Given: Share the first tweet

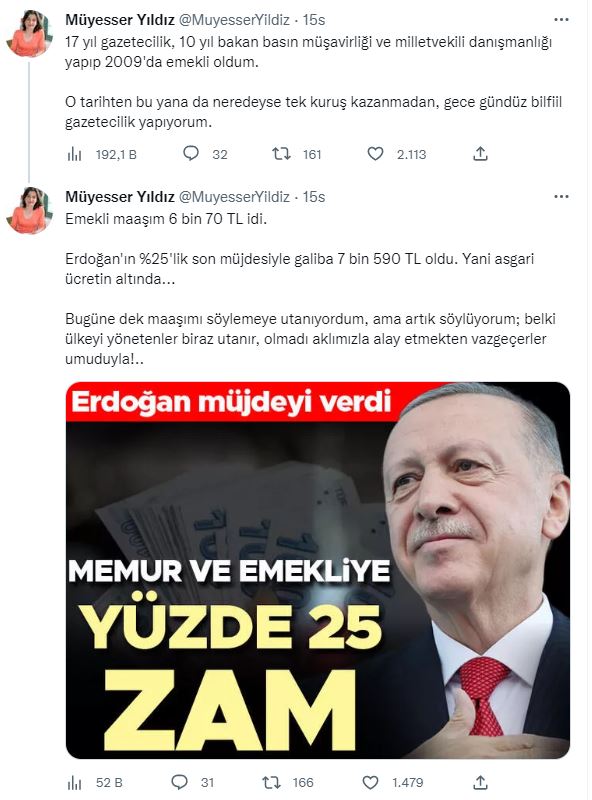Looking at the screenshot, I should 480,154.
